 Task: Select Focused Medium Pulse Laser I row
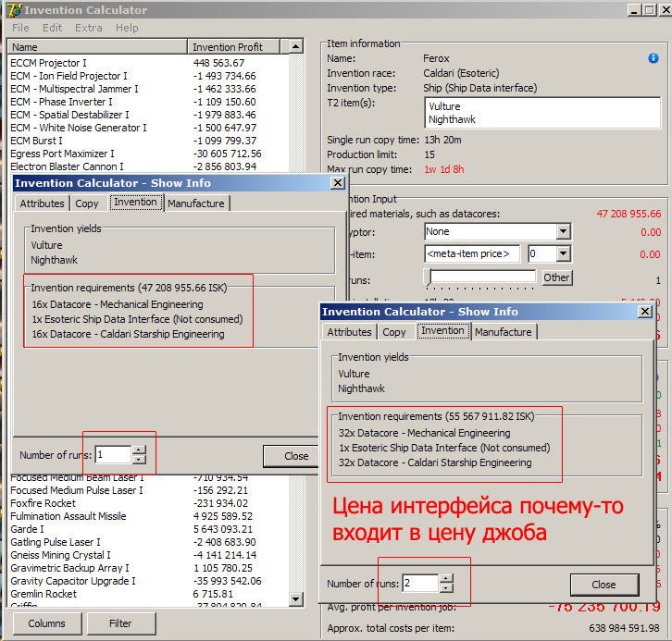pos(148,490)
